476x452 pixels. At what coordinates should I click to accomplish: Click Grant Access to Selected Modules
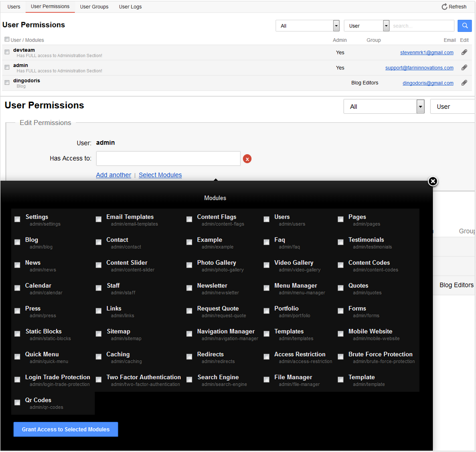[66, 429]
